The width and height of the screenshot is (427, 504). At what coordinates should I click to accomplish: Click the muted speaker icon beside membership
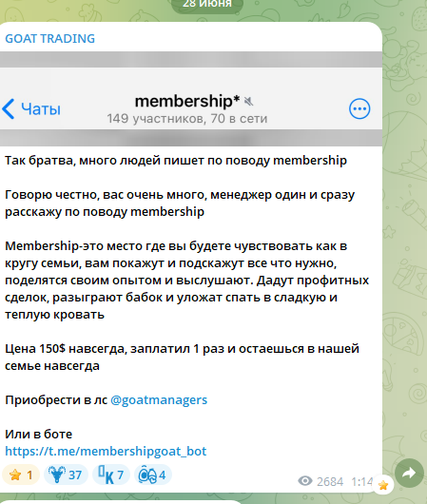pyautogui.click(x=248, y=102)
